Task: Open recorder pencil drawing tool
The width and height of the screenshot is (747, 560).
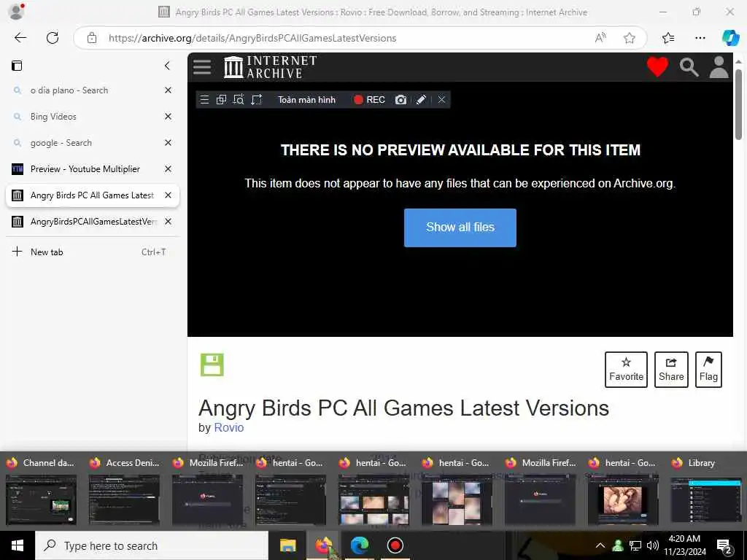Action: (421, 99)
